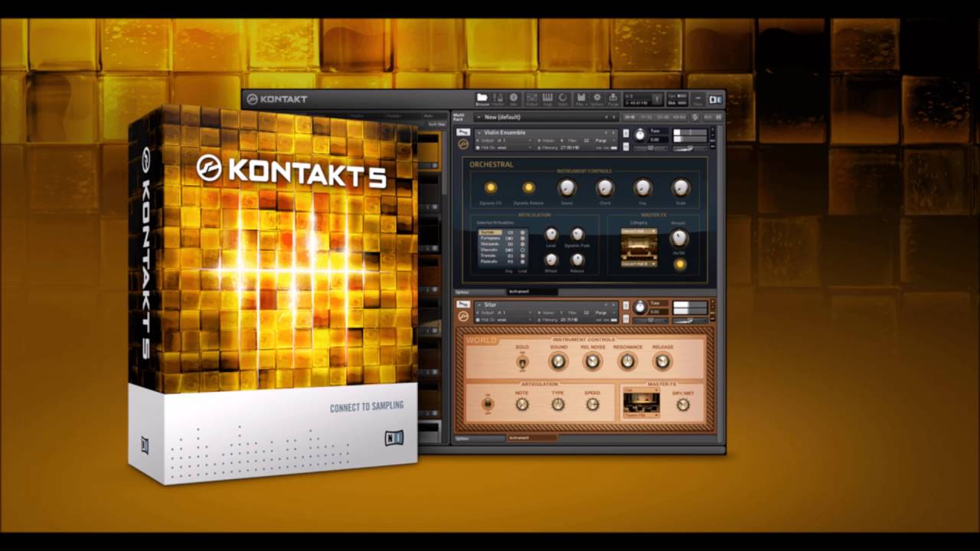Select the 17-32 multi rack page tab
980x551 pixels.
pyautogui.click(x=646, y=117)
